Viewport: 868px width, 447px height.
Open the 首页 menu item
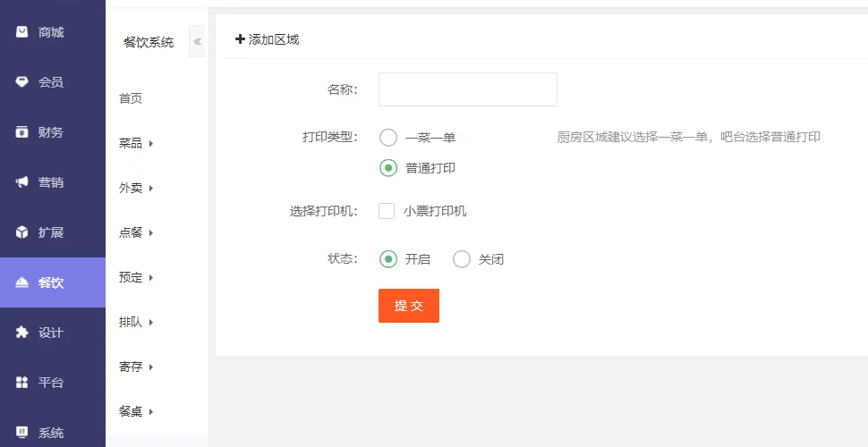click(x=131, y=98)
